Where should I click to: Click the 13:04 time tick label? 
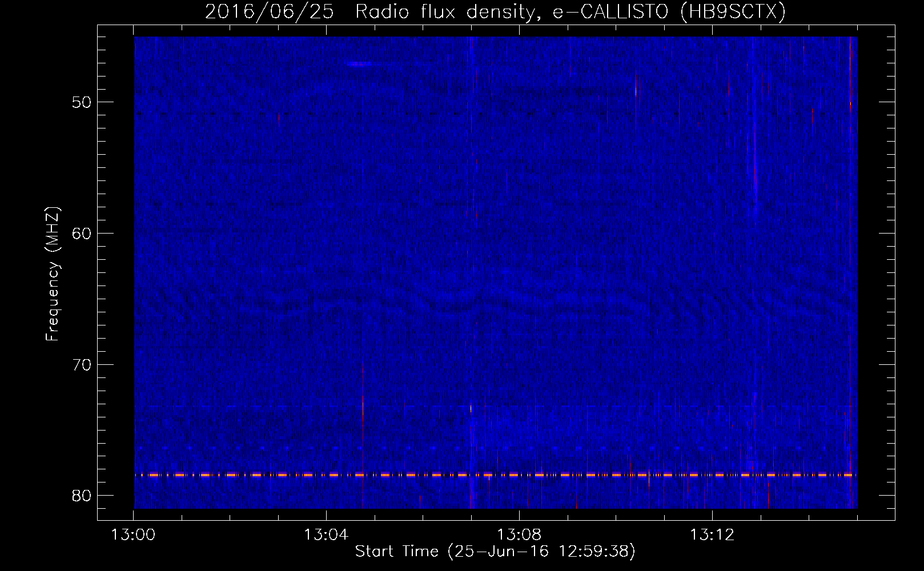point(326,534)
